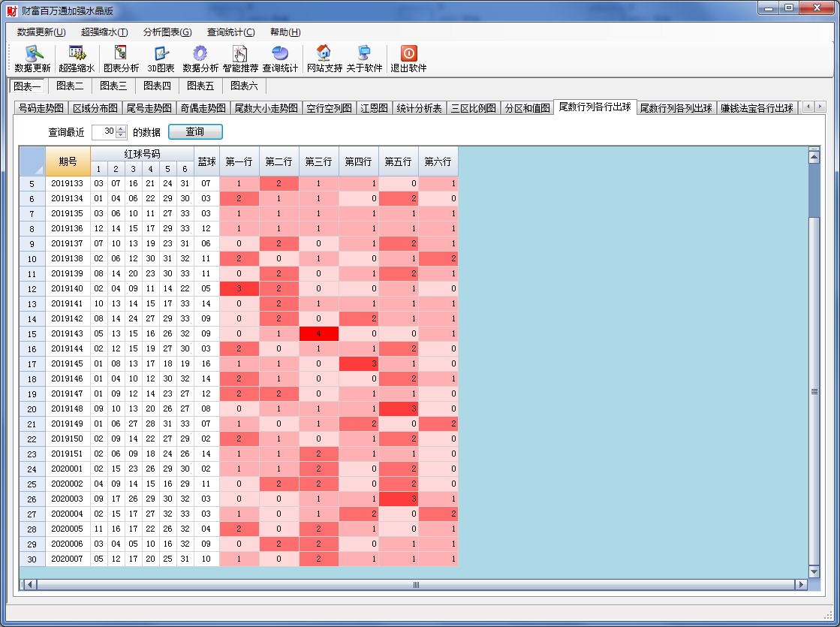Click the 数据更新 toolbar icon

coord(32,53)
